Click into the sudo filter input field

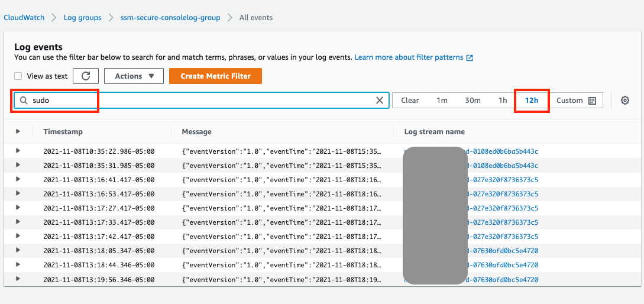pyautogui.click(x=201, y=100)
